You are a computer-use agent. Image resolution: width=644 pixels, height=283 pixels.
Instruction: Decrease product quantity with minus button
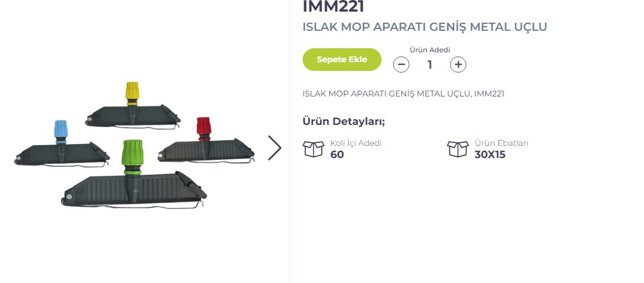point(401,65)
